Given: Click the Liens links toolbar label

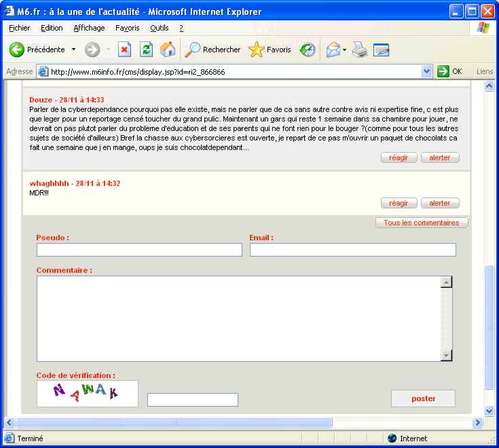Looking at the screenshot, I should [x=484, y=71].
